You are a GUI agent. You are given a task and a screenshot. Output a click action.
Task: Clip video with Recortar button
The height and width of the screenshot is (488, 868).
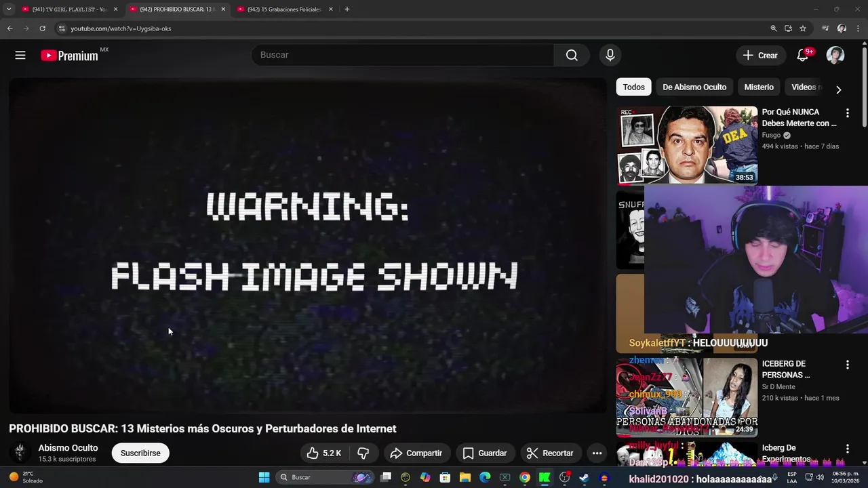pos(550,453)
